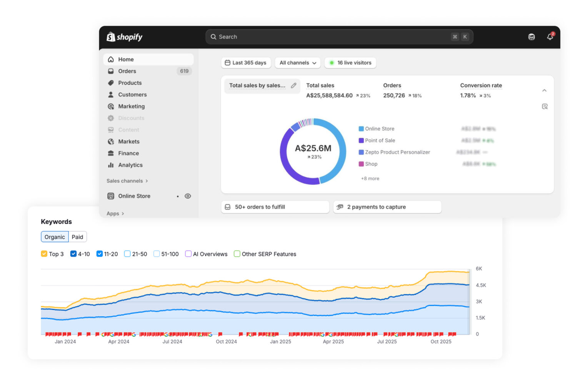588x385 pixels.
Task: Enable the 21-50 keyword ranking filter
Action: tap(127, 254)
